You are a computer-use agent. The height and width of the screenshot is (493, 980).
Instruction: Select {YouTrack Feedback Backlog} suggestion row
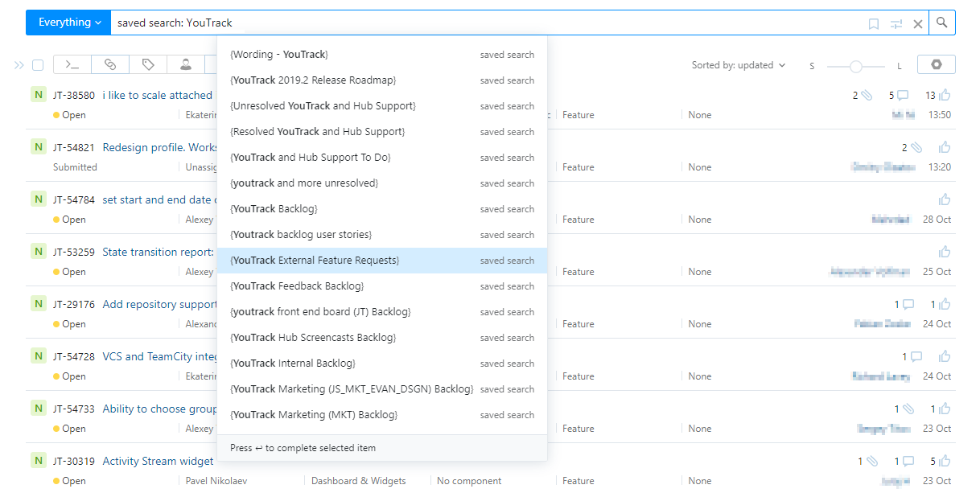click(382, 286)
